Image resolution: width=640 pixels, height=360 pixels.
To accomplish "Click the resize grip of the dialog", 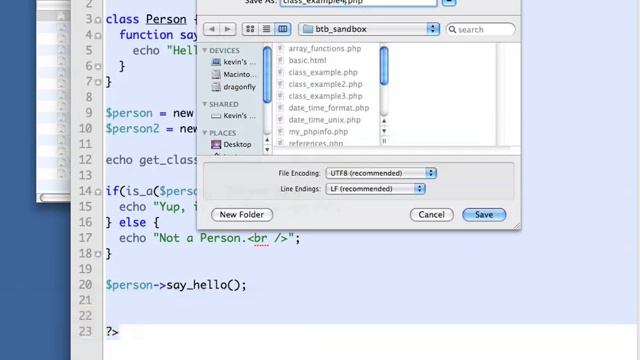I will (517, 226).
